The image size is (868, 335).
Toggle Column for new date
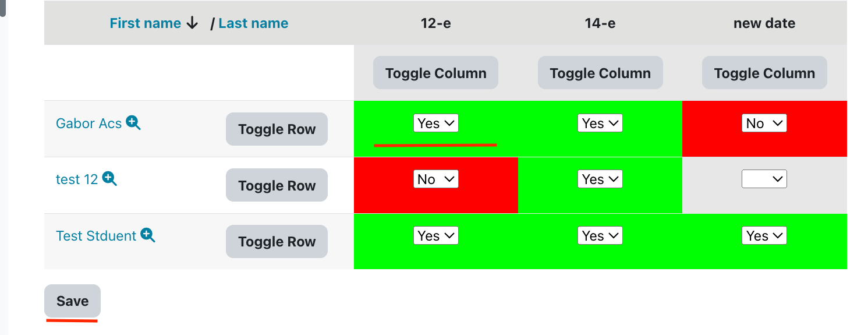pyautogui.click(x=764, y=73)
